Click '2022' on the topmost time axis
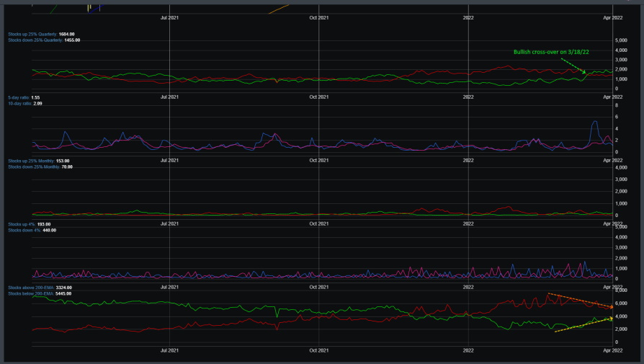644x364 pixels. pyautogui.click(x=468, y=18)
